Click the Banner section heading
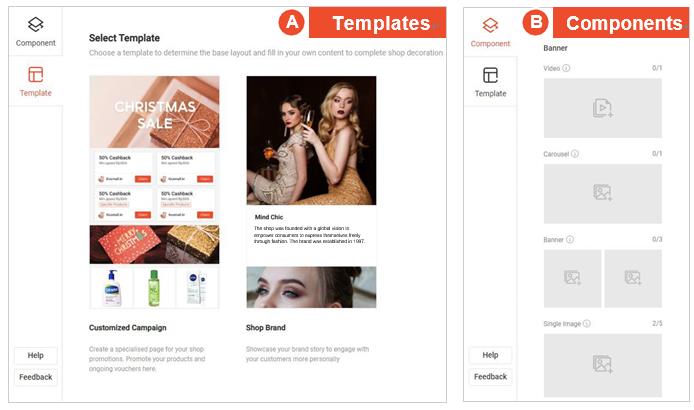694x410 pixels. [555, 48]
